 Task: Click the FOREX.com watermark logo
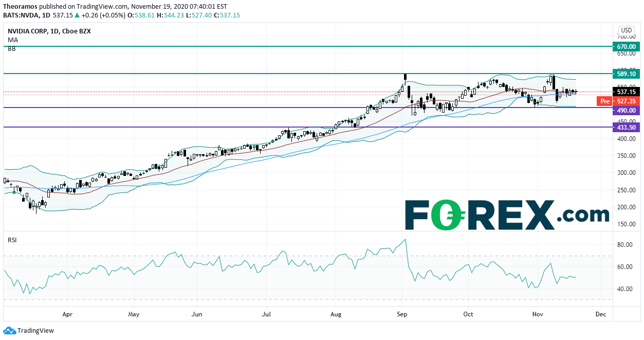pyautogui.click(x=507, y=215)
